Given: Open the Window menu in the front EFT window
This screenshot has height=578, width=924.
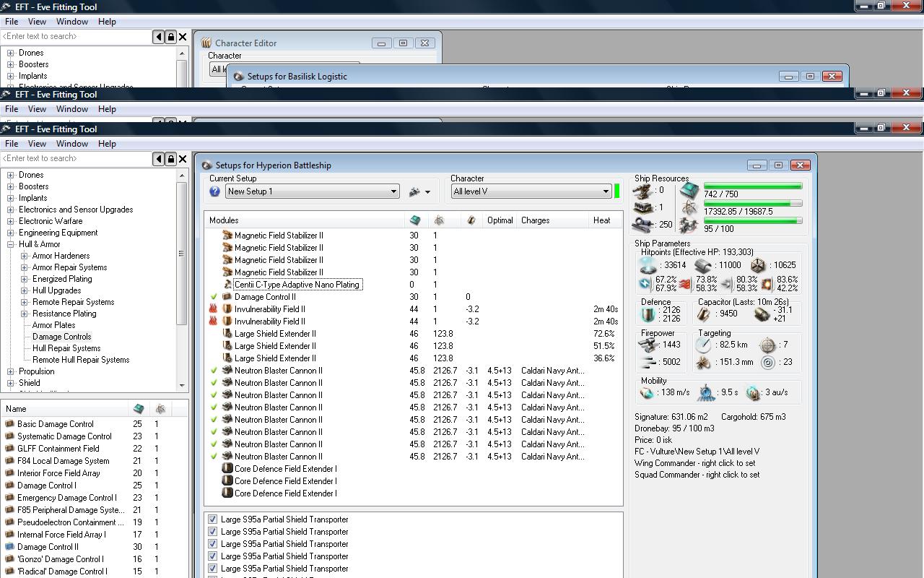Looking at the screenshot, I should [72, 144].
